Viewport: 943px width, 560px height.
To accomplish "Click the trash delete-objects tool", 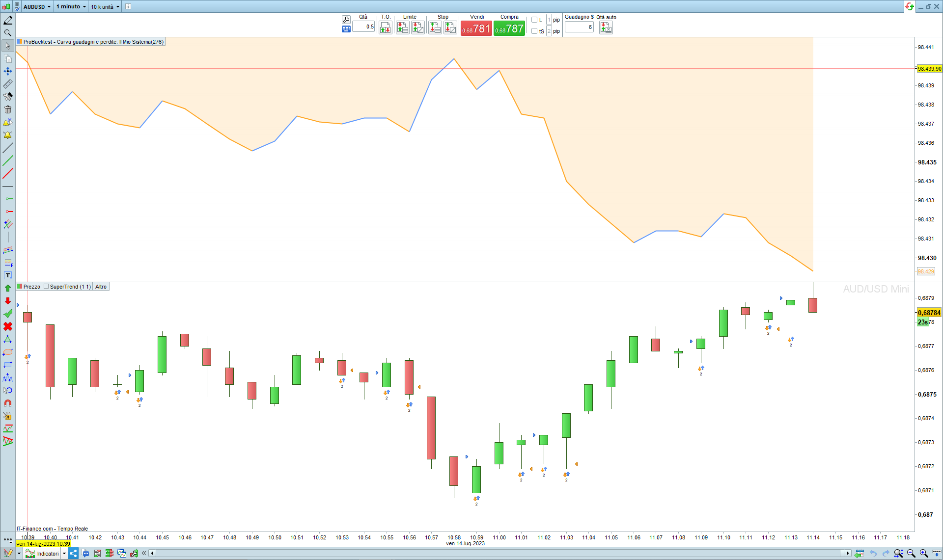I will pyautogui.click(x=8, y=109).
